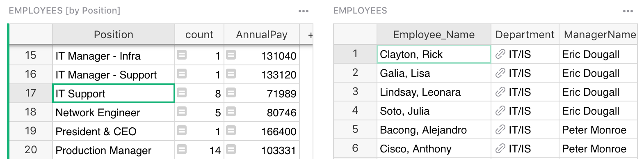Screen dimensions: 644x159
Task: Select the Employee_Name column header
Action: [x=434, y=35]
